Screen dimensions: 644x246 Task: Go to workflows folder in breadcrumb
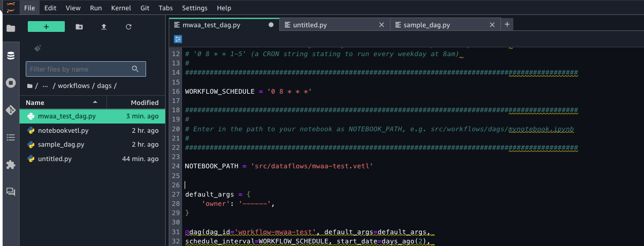[x=74, y=86]
